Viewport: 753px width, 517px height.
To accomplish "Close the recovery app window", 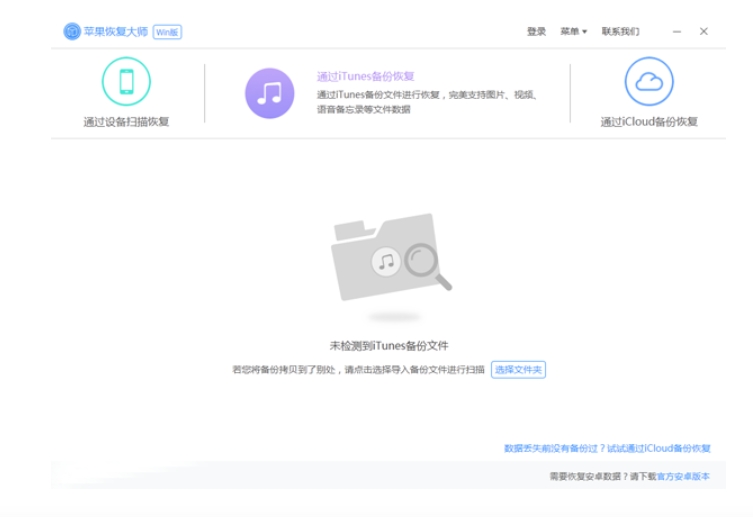I will (704, 32).
